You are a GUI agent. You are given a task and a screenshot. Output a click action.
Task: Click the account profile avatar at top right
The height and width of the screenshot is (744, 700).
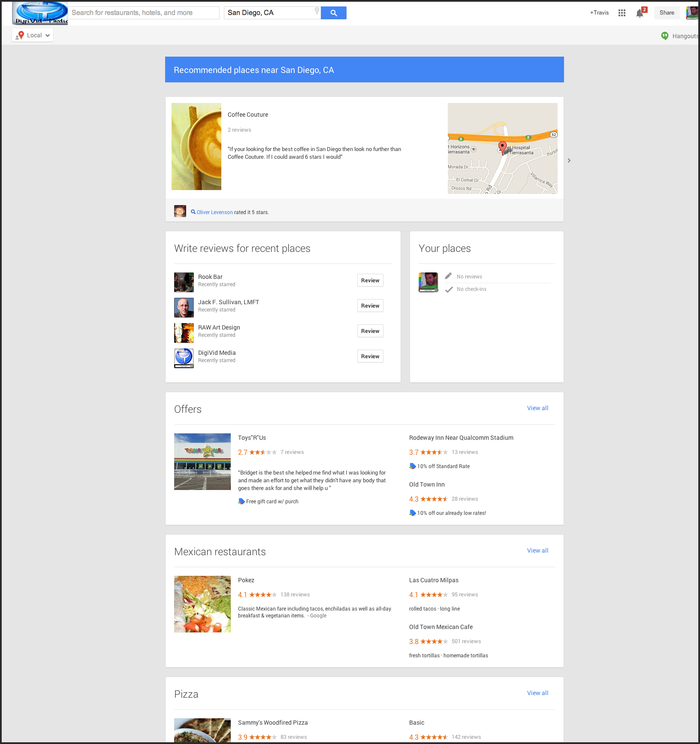(692, 12)
